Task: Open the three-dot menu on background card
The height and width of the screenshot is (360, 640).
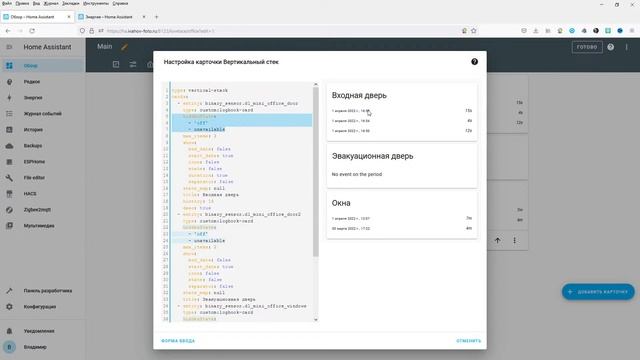Action: [514, 240]
